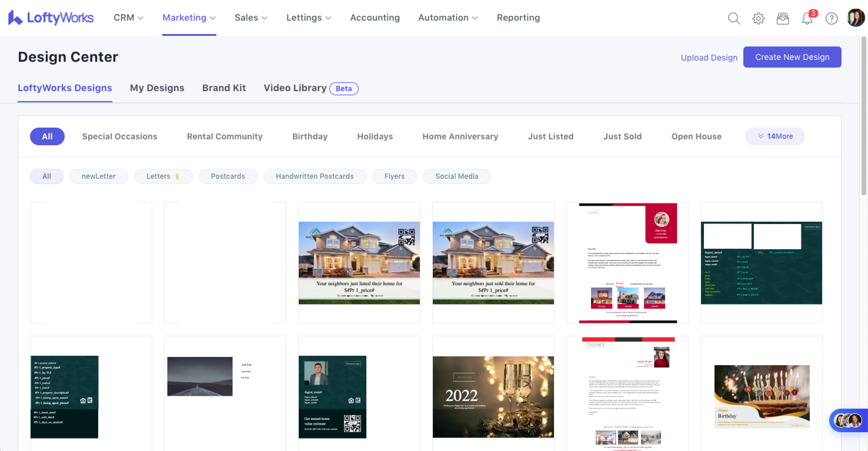
Task: Open the 2022 New Year design thumbnail
Action: point(493,397)
